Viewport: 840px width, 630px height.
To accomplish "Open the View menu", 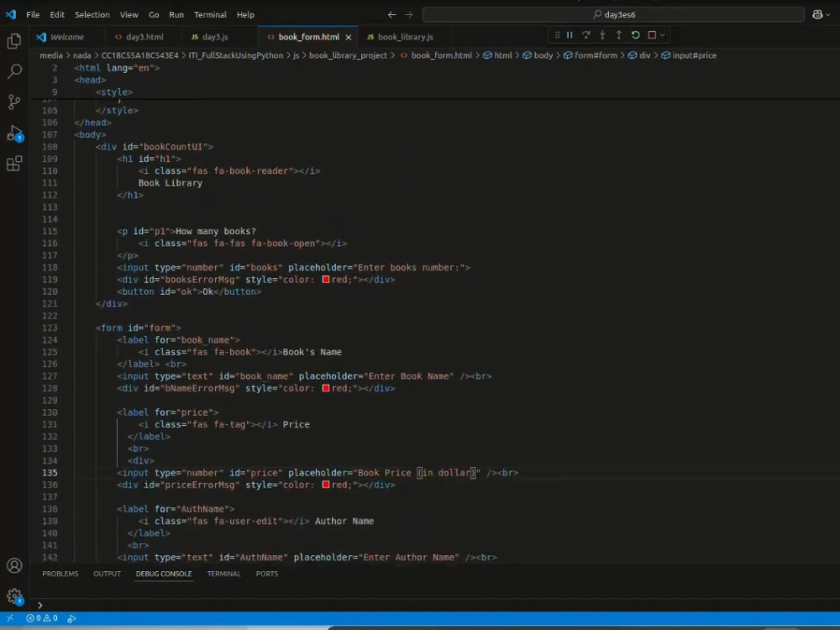I will click(x=129, y=14).
